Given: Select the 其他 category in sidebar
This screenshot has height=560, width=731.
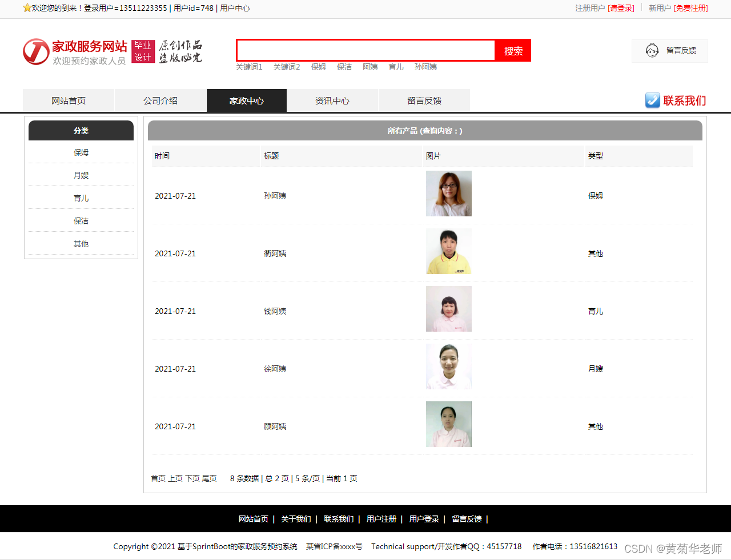Looking at the screenshot, I should click(81, 244).
